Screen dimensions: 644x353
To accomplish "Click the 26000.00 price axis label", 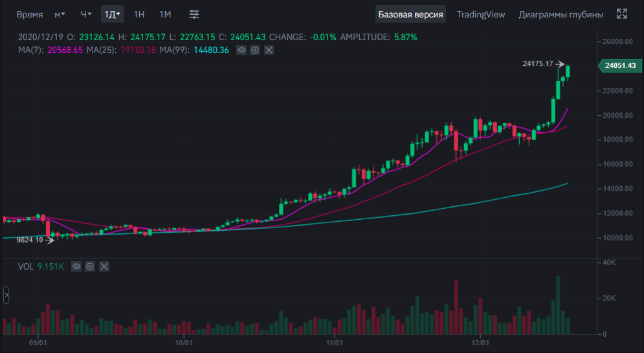I will pyautogui.click(x=617, y=41).
